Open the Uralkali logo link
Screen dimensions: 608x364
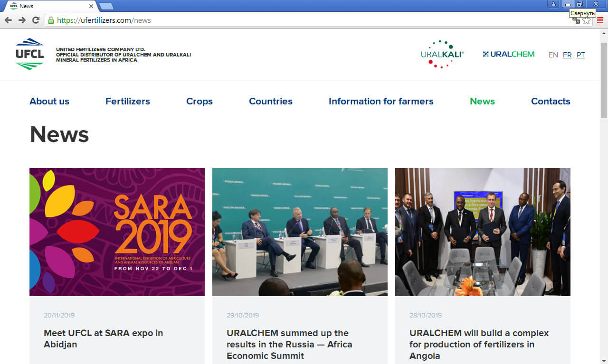[442, 54]
